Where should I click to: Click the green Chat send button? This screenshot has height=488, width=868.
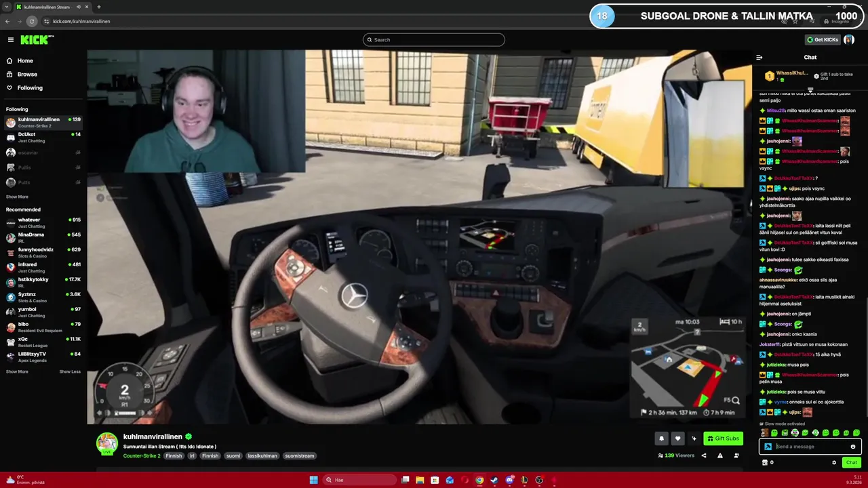pos(852,462)
